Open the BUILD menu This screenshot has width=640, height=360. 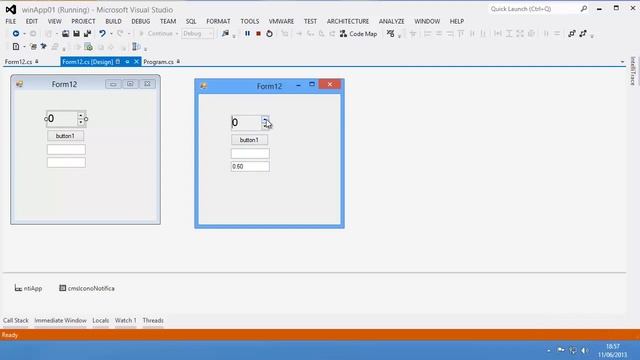coord(113,21)
